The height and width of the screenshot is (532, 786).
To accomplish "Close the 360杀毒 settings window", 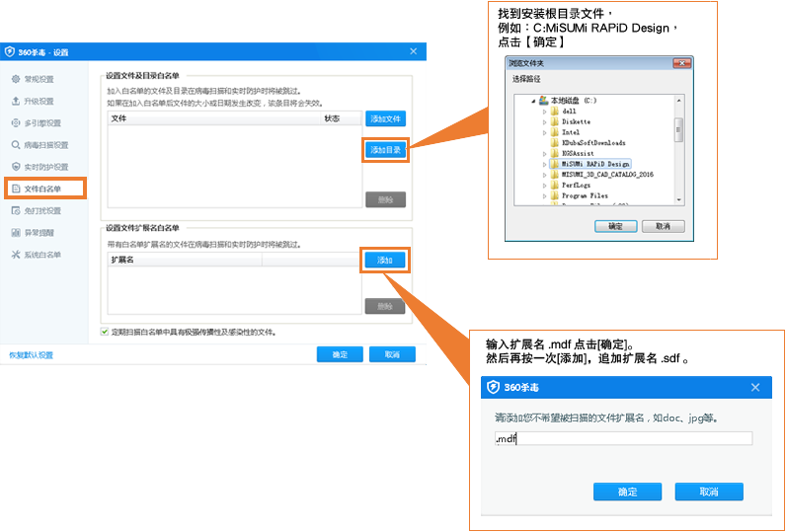I will (414, 51).
